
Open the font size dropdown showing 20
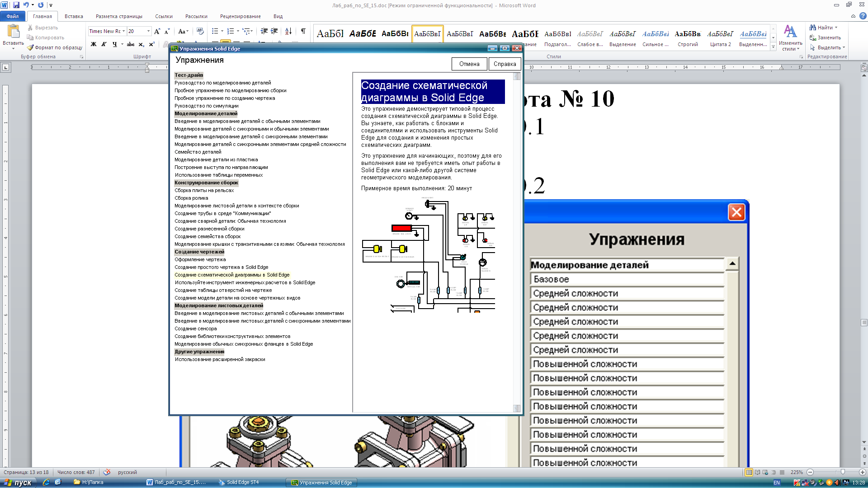148,31
